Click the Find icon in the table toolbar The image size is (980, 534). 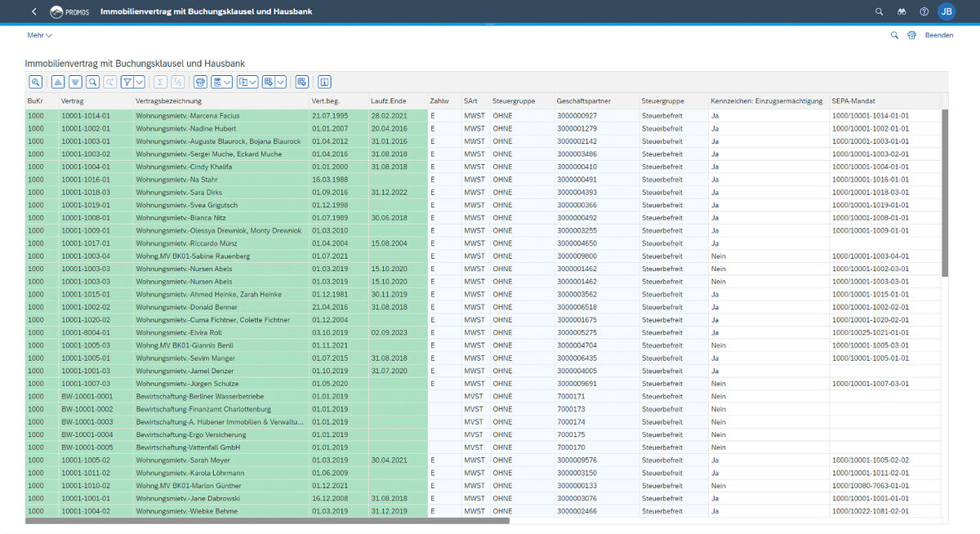pos(93,82)
